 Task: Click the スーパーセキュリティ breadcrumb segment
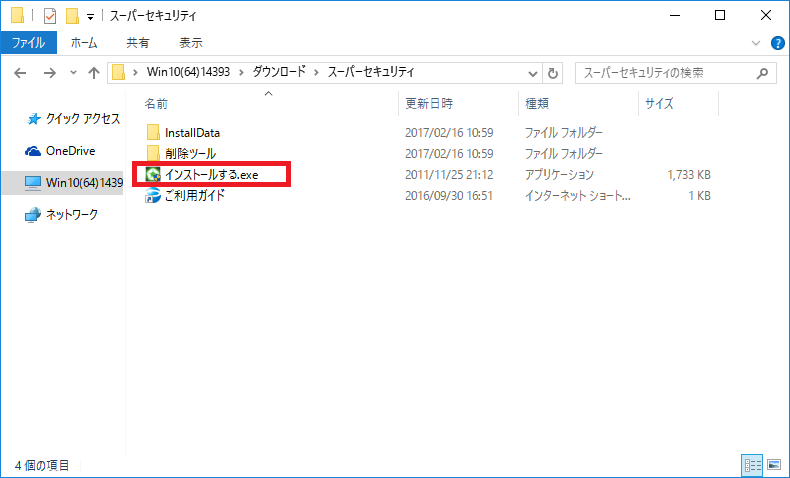coord(371,72)
